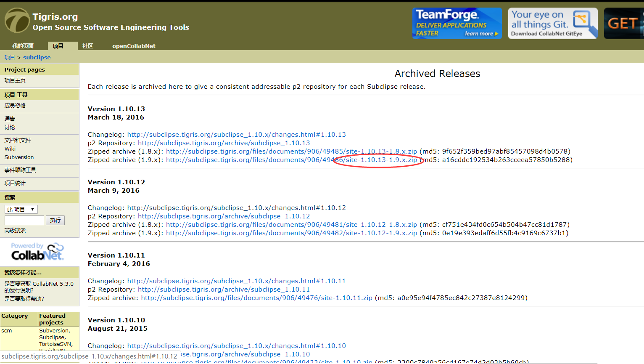Download site-1.10.12-1.9.x.zip archive
The image size is (644, 364).
point(291,233)
